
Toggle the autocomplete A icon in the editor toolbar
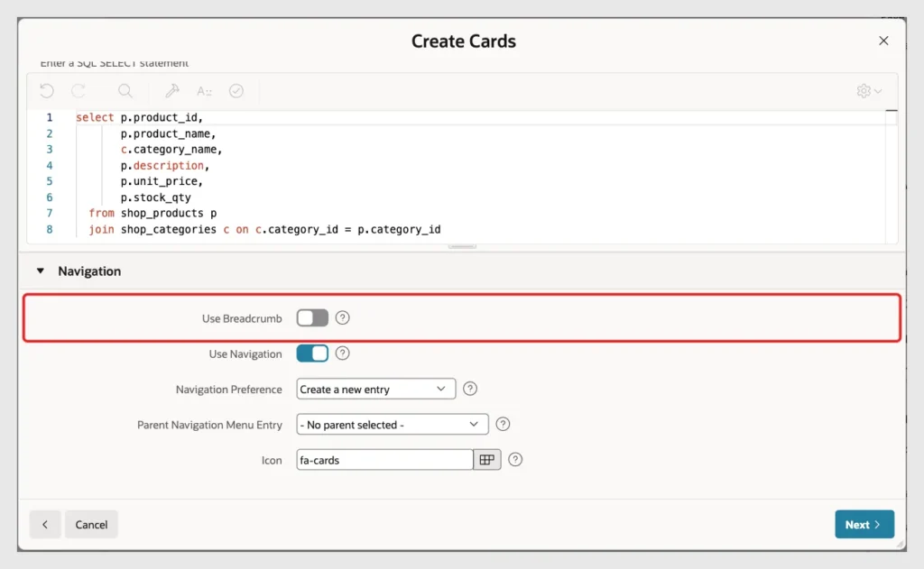[204, 91]
